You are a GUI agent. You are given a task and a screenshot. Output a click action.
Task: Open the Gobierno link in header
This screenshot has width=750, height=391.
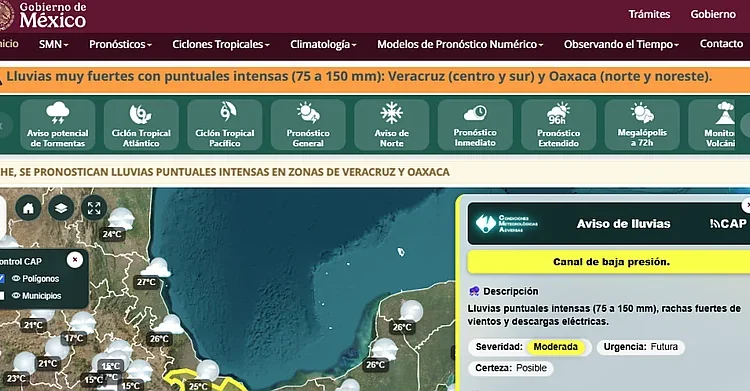[x=713, y=14]
